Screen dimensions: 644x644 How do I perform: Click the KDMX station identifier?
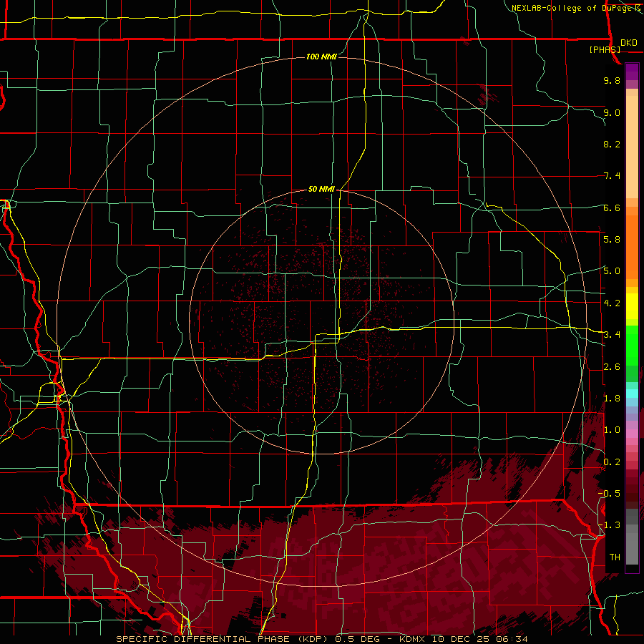(413, 639)
